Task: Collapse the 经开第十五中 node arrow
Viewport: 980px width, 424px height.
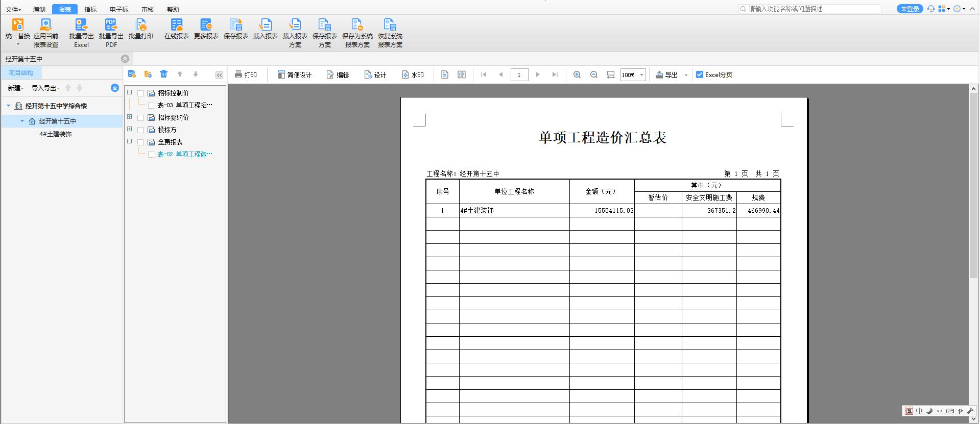Action: pyautogui.click(x=22, y=121)
